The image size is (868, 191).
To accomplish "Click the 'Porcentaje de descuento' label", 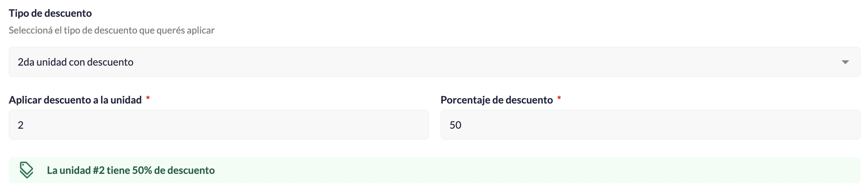I will click(x=496, y=100).
